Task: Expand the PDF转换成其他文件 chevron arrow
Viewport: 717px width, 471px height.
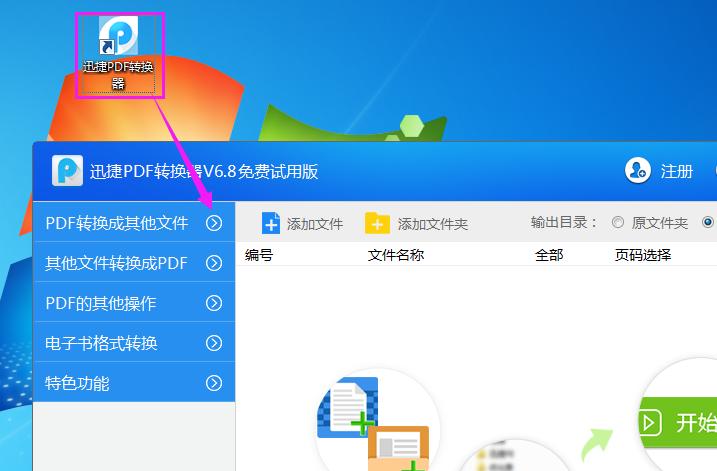Action: pos(214,223)
